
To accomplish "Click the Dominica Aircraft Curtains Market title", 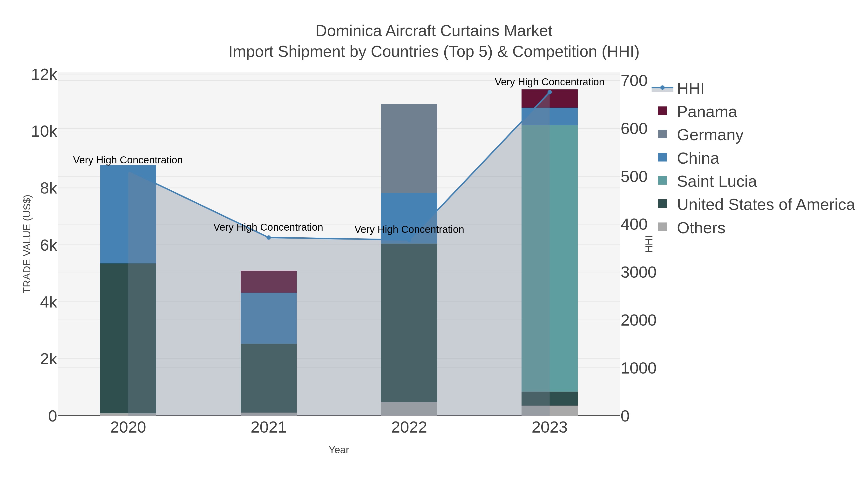I will [434, 31].
